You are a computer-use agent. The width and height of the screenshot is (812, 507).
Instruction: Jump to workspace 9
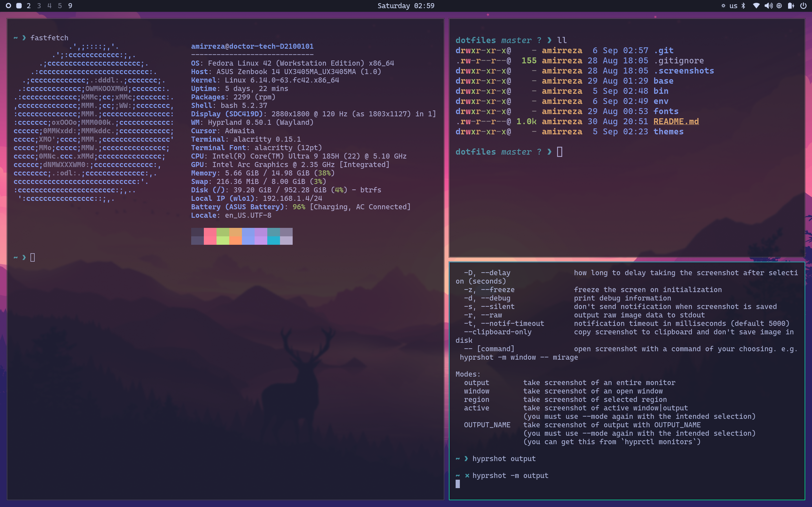[x=70, y=6]
